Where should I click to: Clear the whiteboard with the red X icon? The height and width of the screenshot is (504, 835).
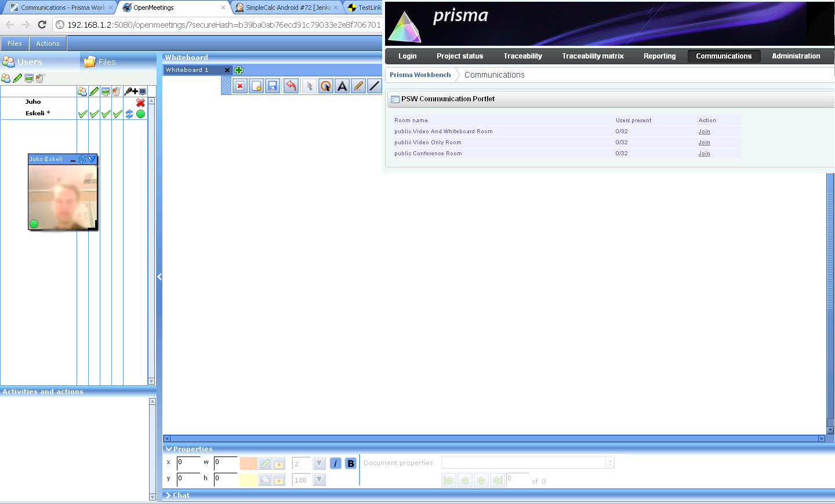click(239, 85)
